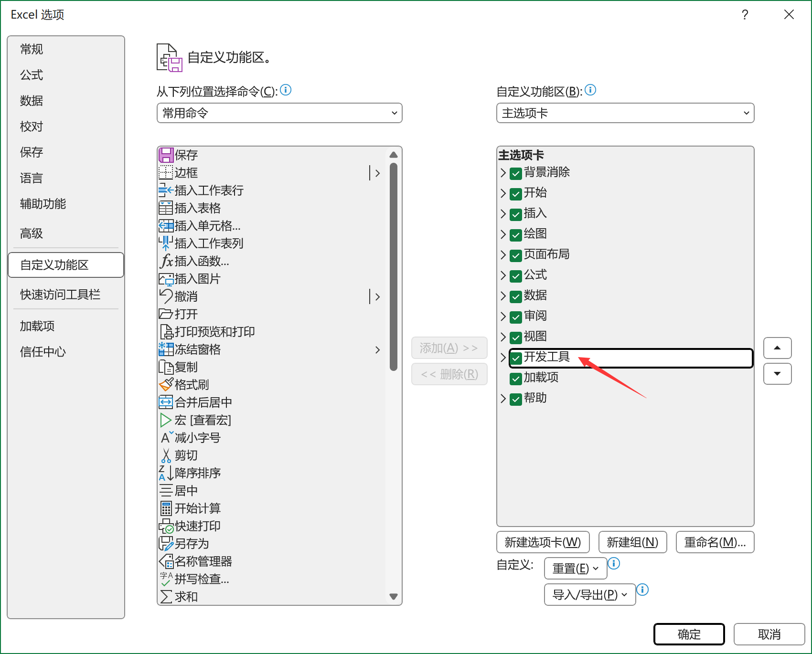Select the 剪切 scissors icon
Screen dimensions: 812x654
point(166,455)
